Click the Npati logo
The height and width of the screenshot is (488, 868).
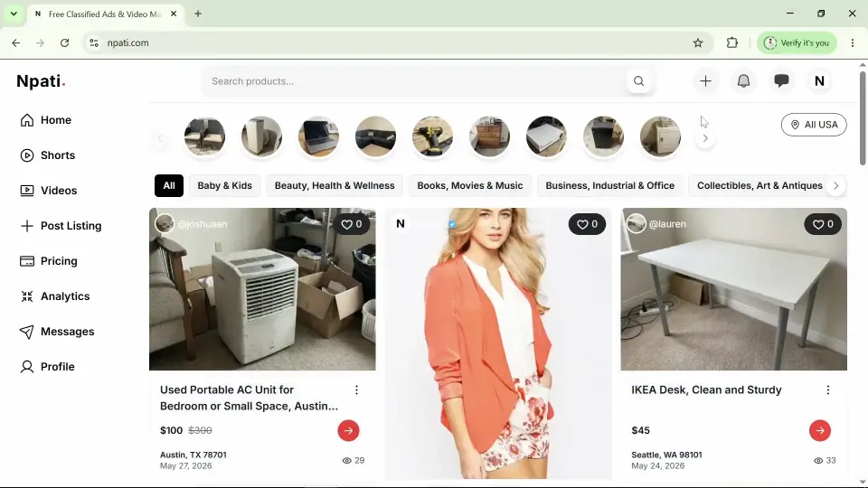(x=41, y=81)
